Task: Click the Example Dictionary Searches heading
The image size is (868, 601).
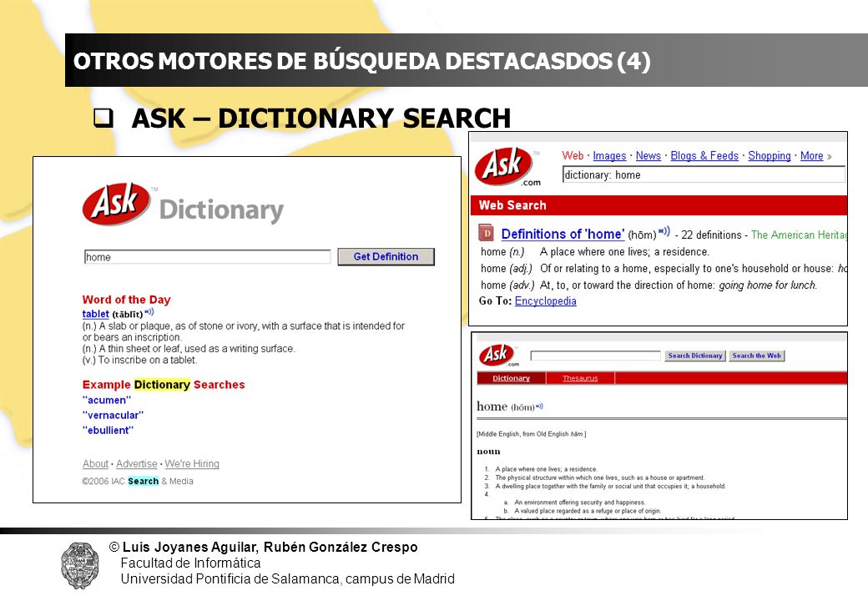Action: (x=164, y=385)
